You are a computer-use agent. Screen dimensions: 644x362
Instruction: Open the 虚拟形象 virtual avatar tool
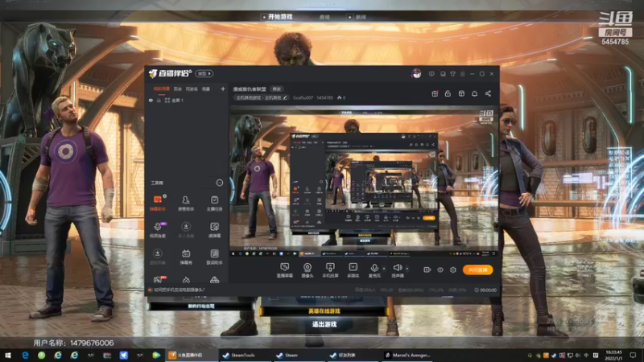pos(157,257)
